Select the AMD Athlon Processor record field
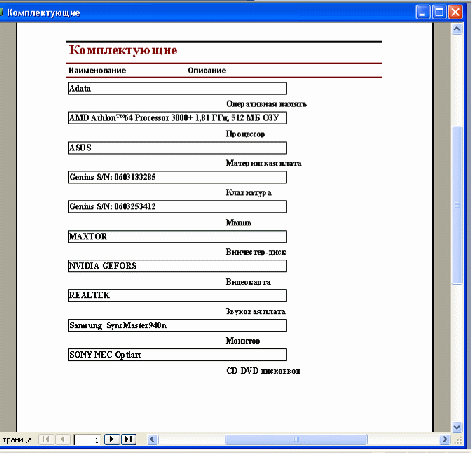This screenshot has width=472, height=454. click(x=177, y=118)
